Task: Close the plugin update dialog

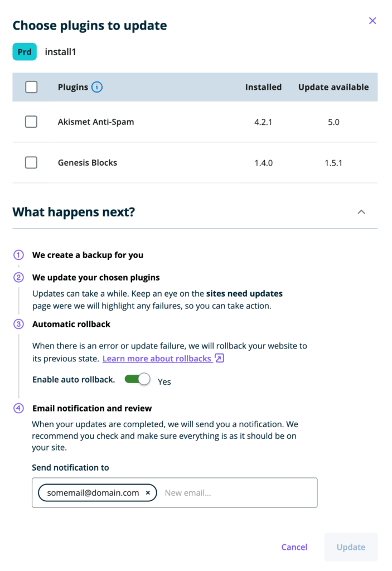Action: pyautogui.click(x=372, y=21)
